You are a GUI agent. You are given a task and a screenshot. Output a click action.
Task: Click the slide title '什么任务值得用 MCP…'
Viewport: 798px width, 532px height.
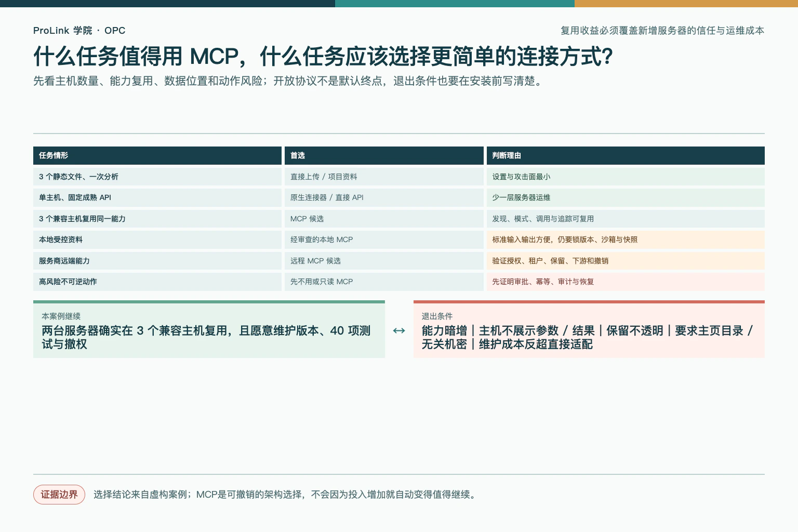tap(323, 56)
